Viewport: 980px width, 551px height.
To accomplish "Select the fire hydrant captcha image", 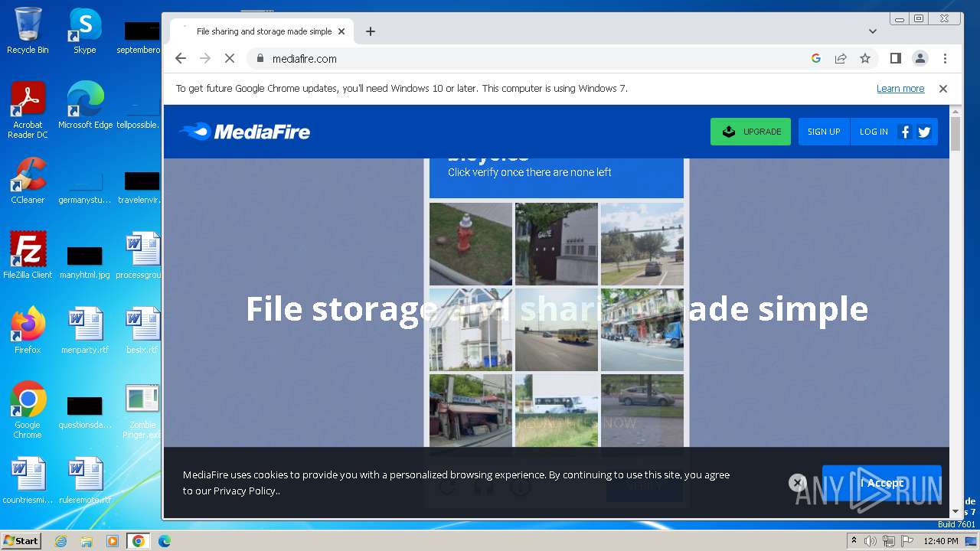I will pyautogui.click(x=471, y=244).
